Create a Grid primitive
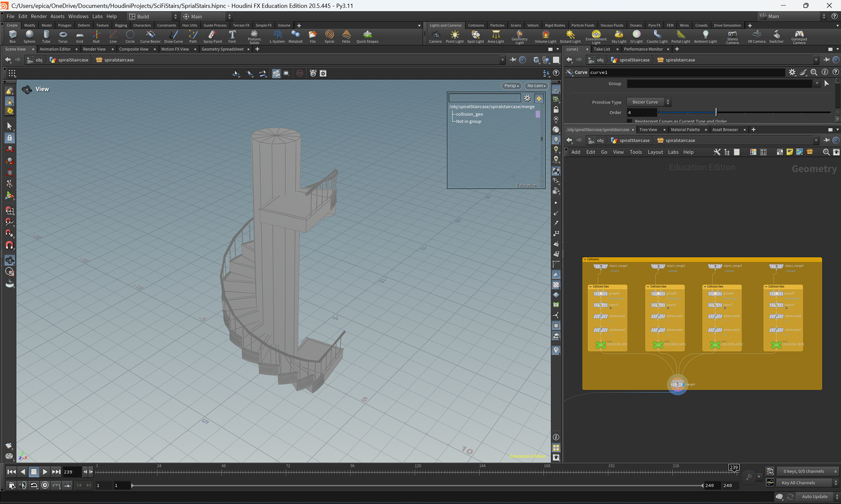Image resolution: width=841 pixels, height=504 pixels. point(79,36)
